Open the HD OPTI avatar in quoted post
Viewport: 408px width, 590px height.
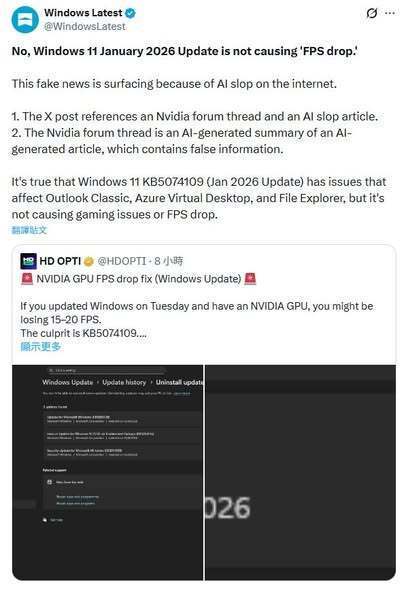28,261
